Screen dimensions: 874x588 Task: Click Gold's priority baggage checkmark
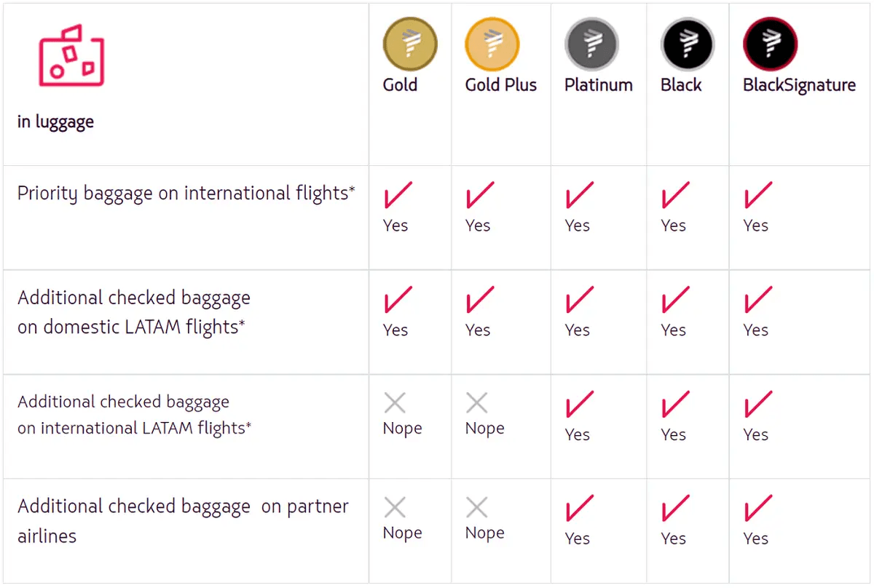[397, 196]
